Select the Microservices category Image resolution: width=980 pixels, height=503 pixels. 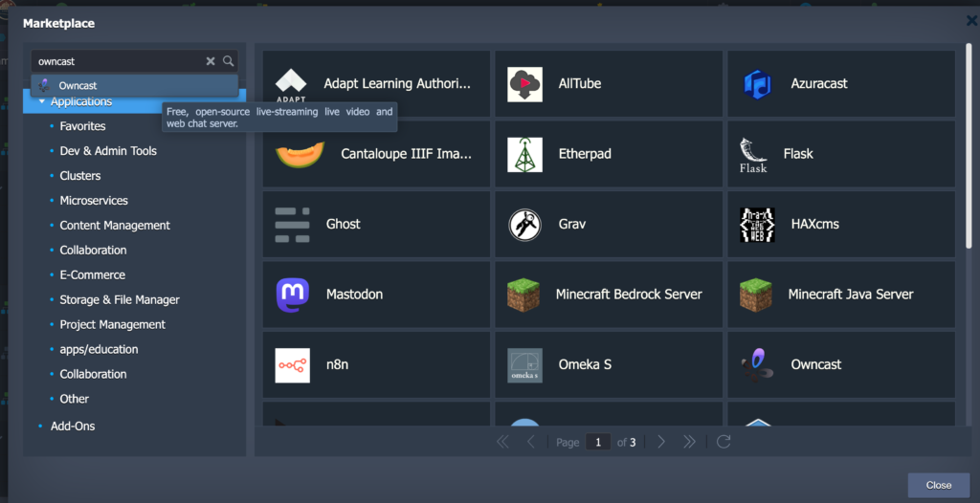(94, 201)
